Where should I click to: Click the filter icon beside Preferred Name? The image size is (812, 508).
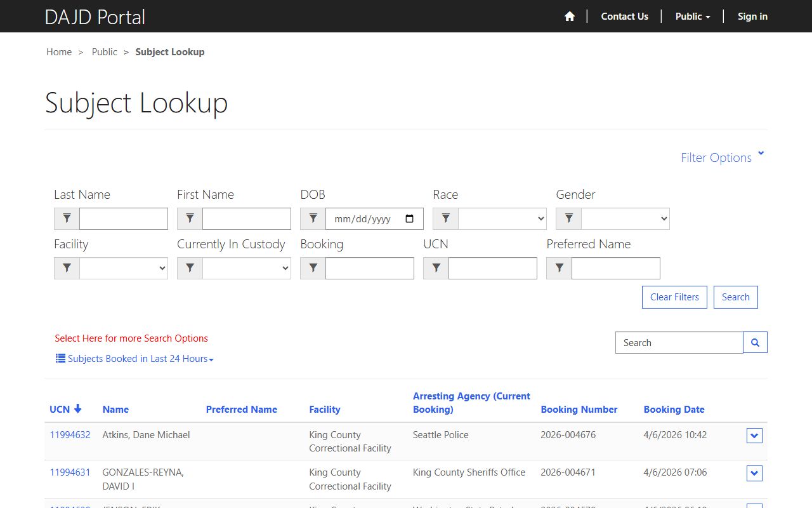click(x=559, y=269)
